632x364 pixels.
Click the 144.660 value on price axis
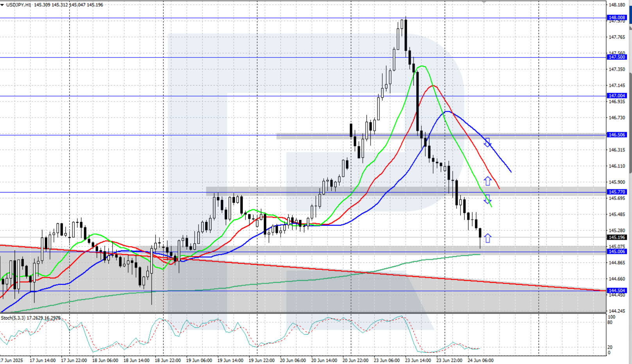(x=617, y=279)
